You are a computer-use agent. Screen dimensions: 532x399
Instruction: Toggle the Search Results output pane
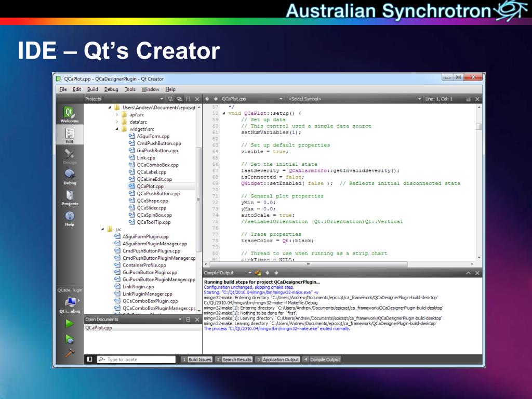click(234, 360)
